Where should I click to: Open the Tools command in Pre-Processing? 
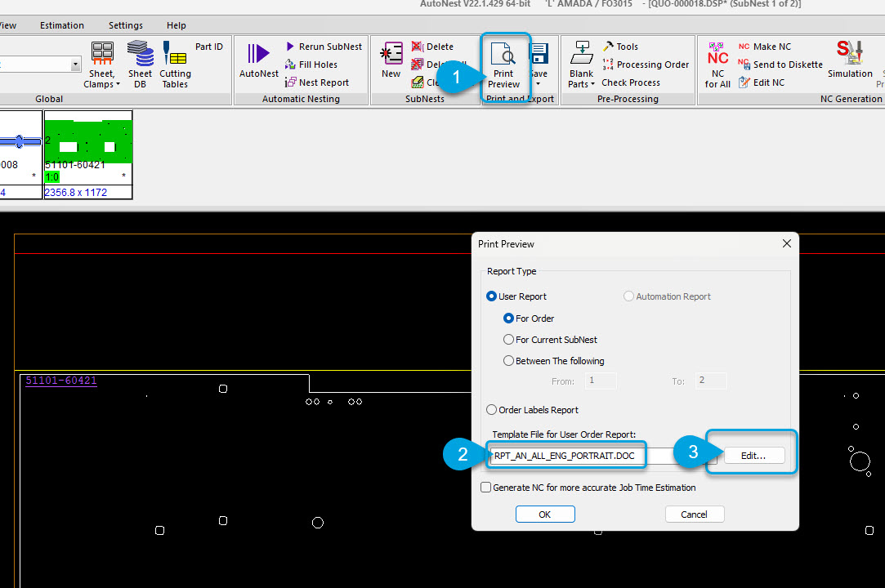pyautogui.click(x=620, y=47)
